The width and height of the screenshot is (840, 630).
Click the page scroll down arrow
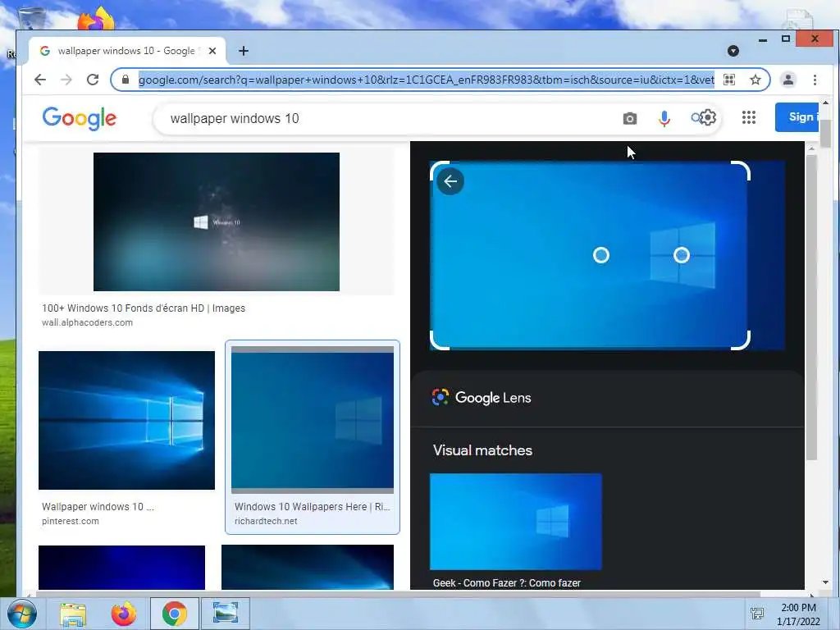pos(825,582)
